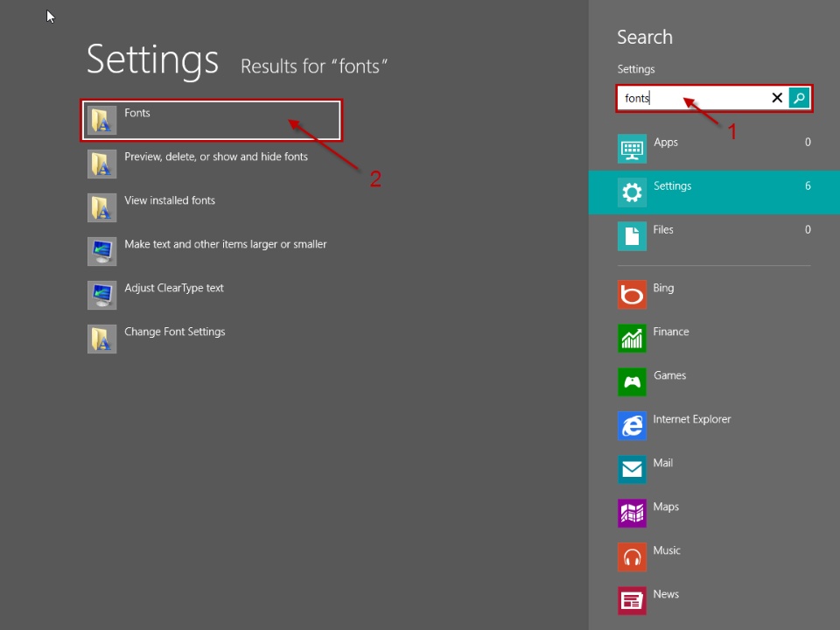
Task: Click the magnifier search button
Action: click(799, 98)
